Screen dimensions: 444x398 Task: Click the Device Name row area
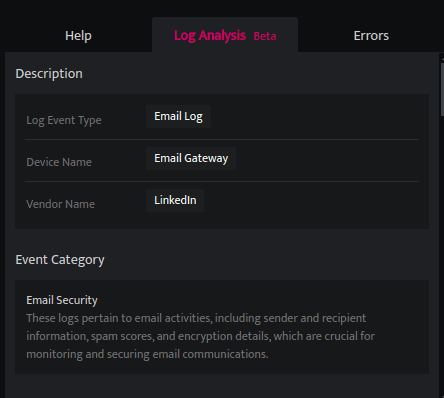222,160
